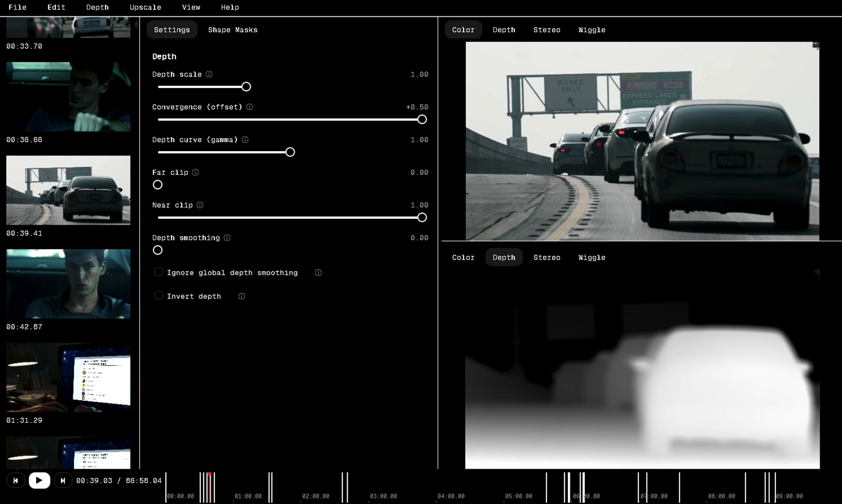Click the info icon next to Depth curve (gamma)
The height and width of the screenshot is (504, 842).
point(245,140)
